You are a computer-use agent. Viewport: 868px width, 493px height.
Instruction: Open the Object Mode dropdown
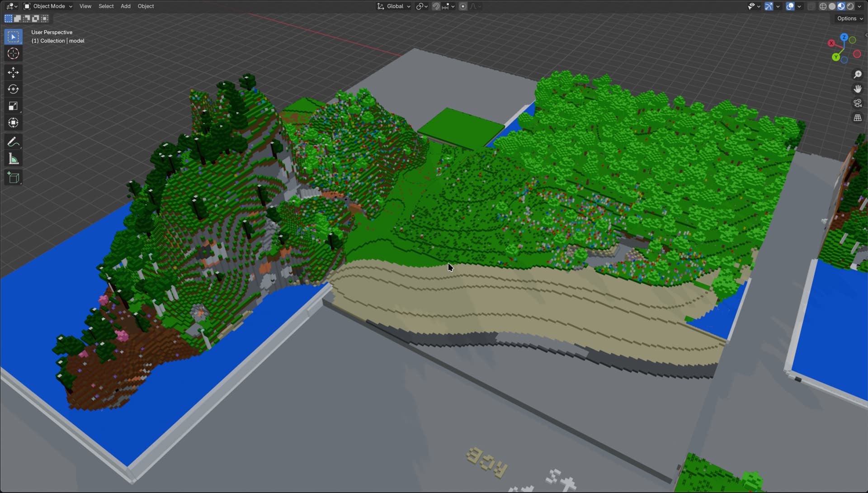(48, 6)
